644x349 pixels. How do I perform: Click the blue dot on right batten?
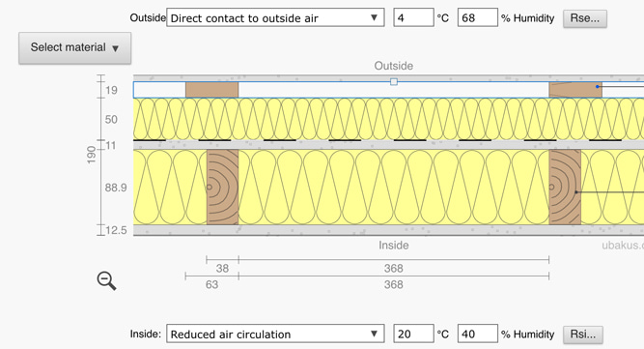[598, 87]
